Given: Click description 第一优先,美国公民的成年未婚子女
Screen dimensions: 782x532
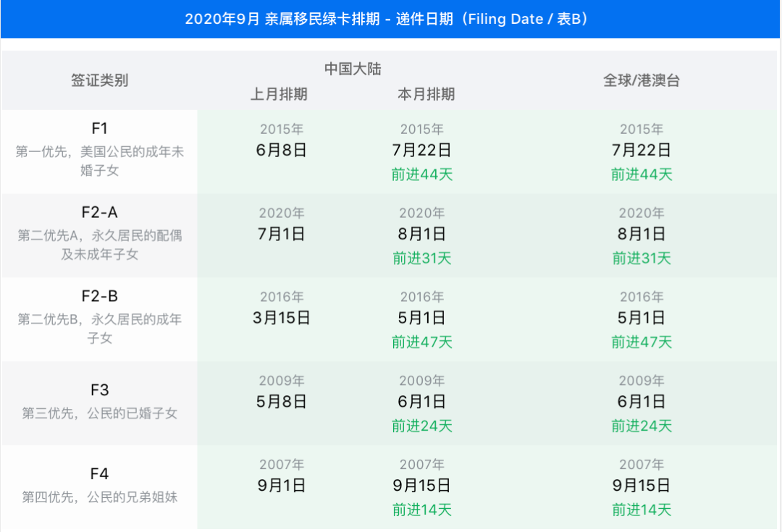Looking at the screenshot, I should (x=99, y=161).
